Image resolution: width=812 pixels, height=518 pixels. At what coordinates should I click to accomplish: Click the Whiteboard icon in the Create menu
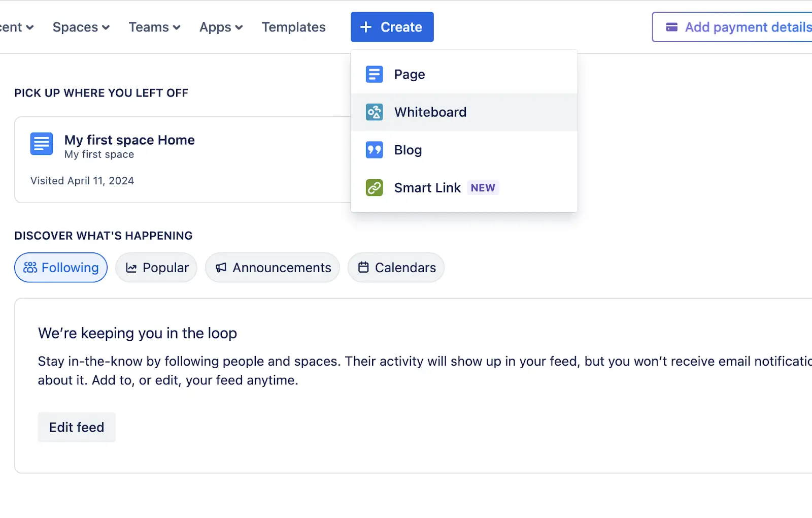pos(374,112)
